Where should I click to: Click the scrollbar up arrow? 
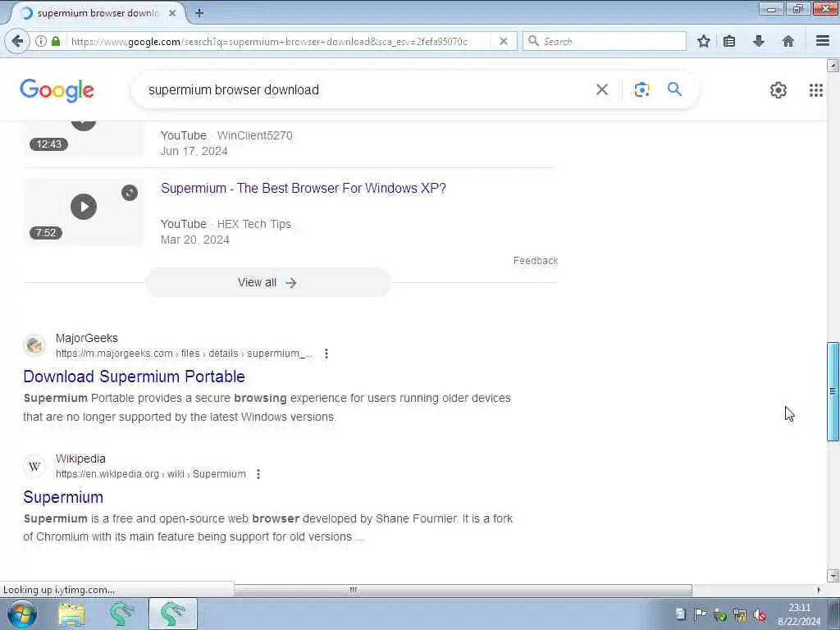click(833, 66)
